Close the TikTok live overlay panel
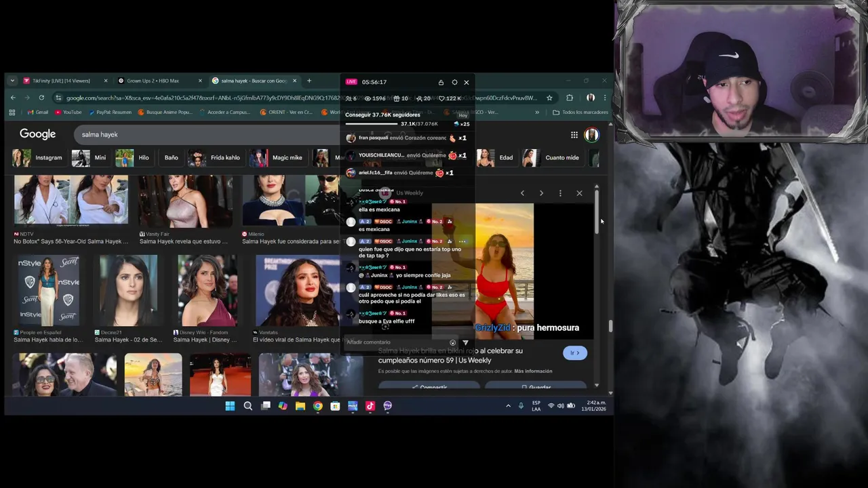Viewport: 868px width, 488px height. (467, 82)
